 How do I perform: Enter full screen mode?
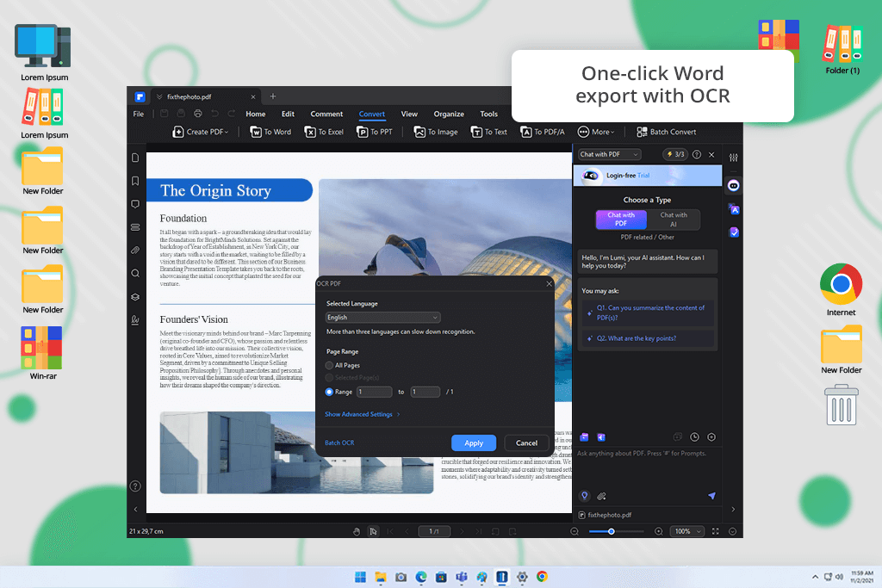716,531
